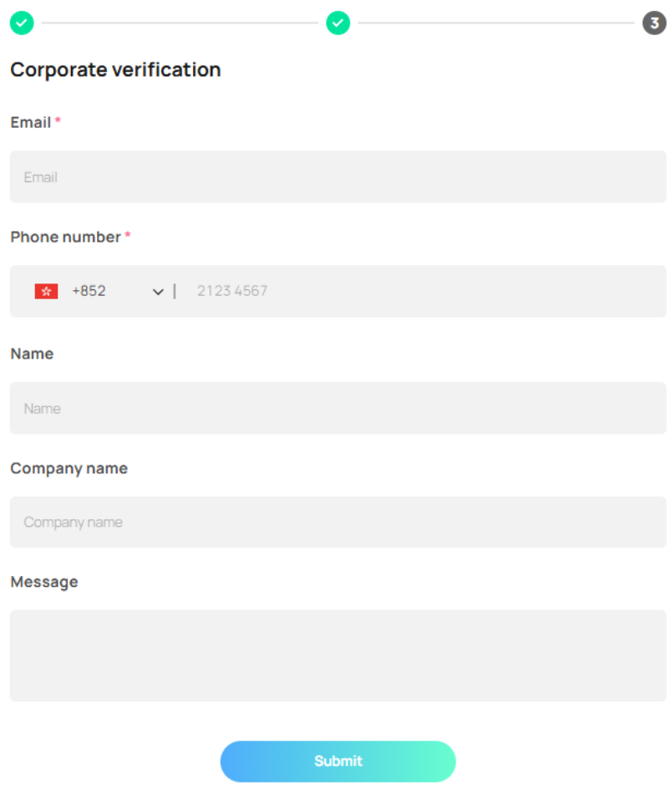The width and height of the screenshot is (672, 790).
Task: Click inside the Message text area
Action: point(338,655)
